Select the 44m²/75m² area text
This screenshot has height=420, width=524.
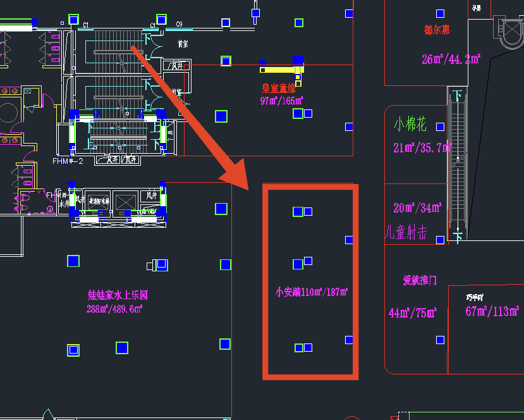pyautogui.click(x=413, y=312)
